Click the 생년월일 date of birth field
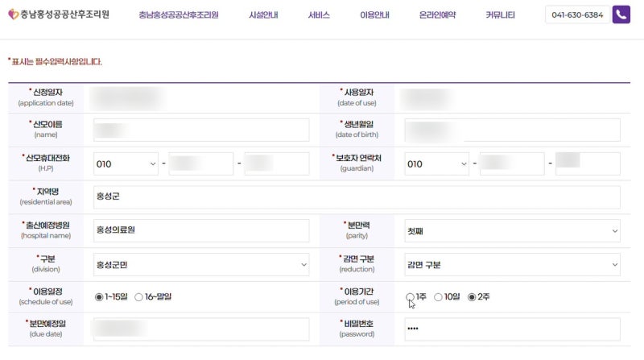Viewport: 644px width, 360px height. [512, 130]
